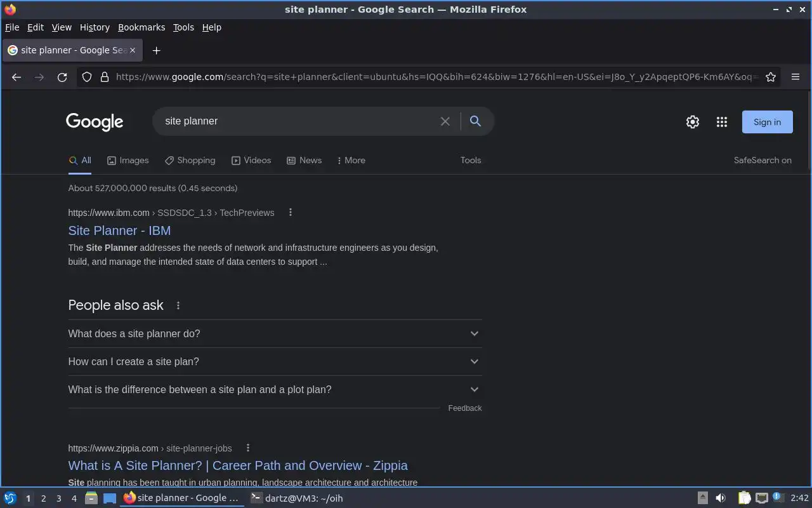This screenshot has width=812, height=508.
Task: Reload the page with the refresh icon
Action: click(62, 77)
